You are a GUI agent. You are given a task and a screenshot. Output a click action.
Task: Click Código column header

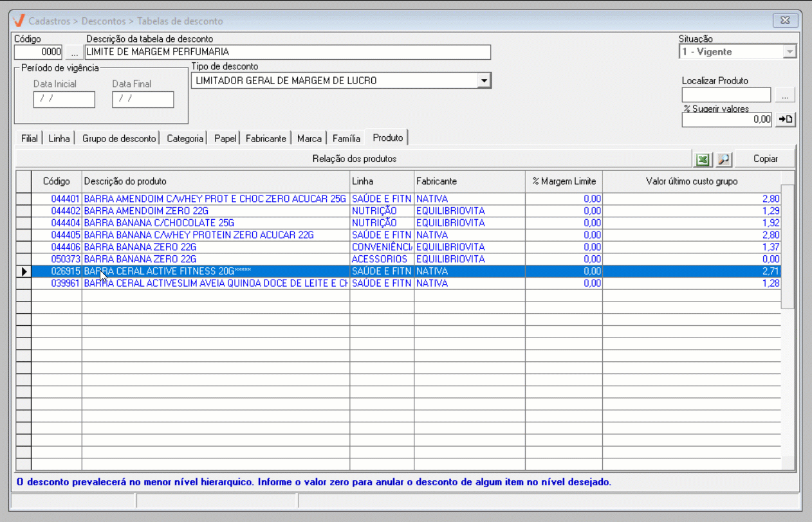(x=56, y=181)
